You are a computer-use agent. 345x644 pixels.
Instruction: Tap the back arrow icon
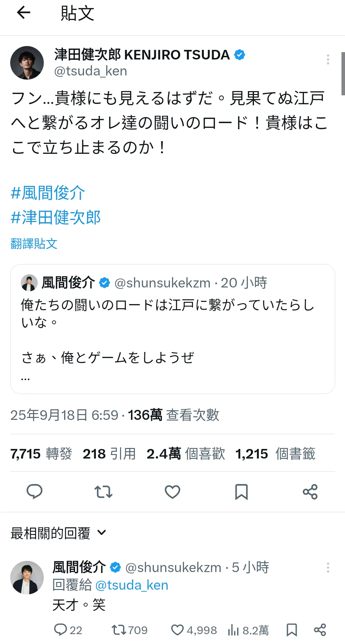24,13
